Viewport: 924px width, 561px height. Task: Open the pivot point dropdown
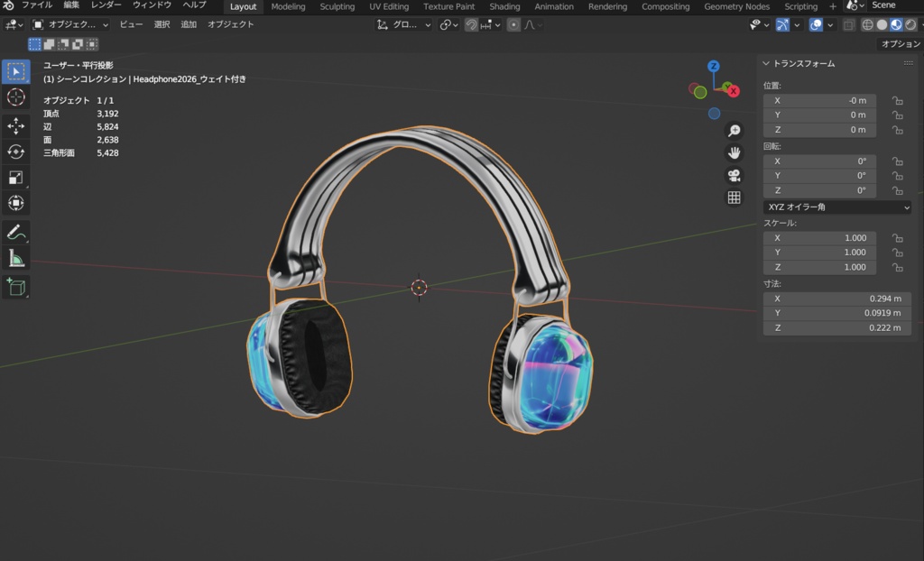448,24
